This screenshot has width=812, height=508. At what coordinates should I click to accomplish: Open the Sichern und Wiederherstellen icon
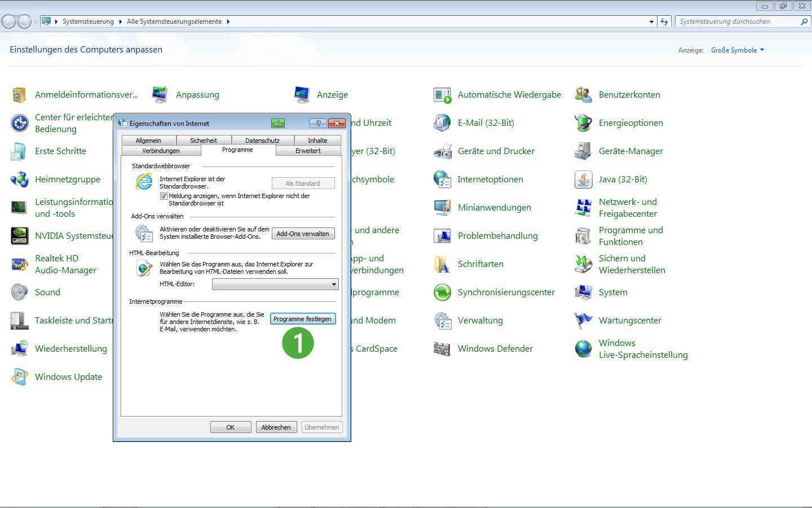(x=583, y=264)
